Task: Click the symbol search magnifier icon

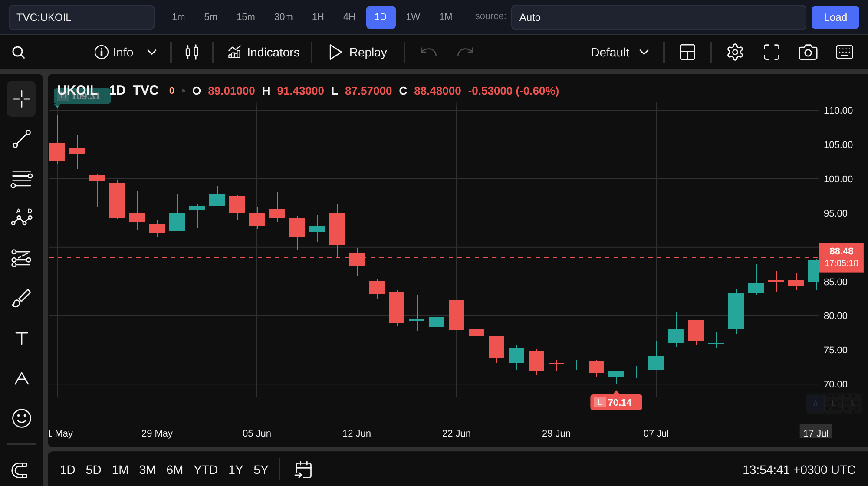Action: click(x=18, y=53)
